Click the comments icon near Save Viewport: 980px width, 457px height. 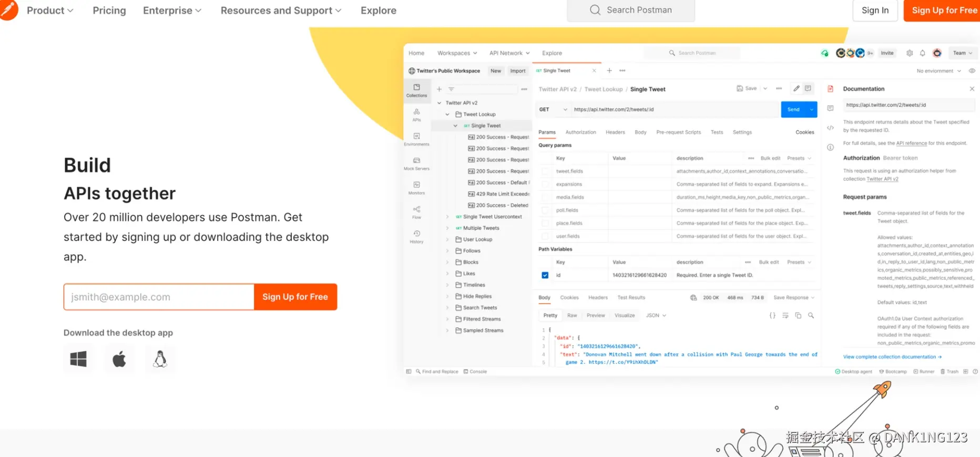808,88
